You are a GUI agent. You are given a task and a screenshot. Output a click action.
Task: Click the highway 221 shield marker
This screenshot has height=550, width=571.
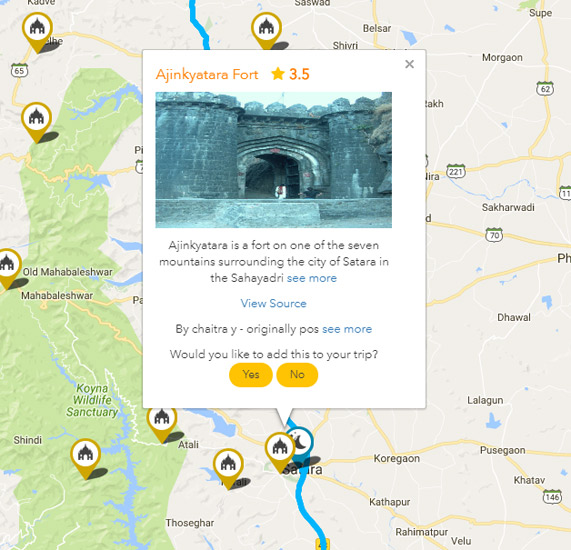[x=456, y=171]
